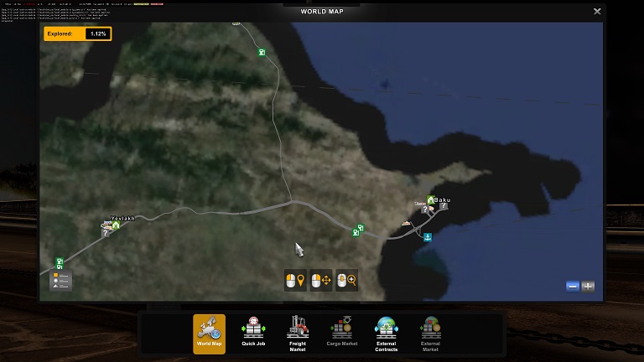The height and width of the screenshot is (362, 644).
Task: Open the Freight Market
Action: click(298, 334)
